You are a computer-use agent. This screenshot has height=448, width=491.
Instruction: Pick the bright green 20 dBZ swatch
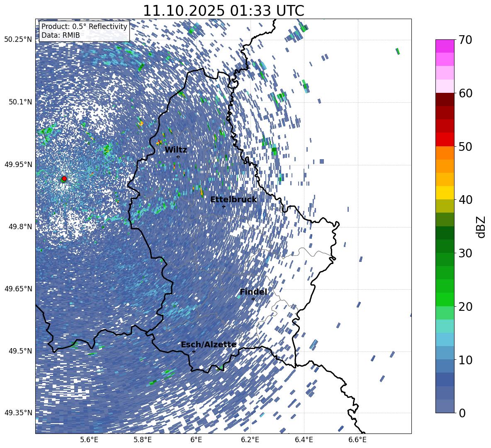(x=445, y=299)
